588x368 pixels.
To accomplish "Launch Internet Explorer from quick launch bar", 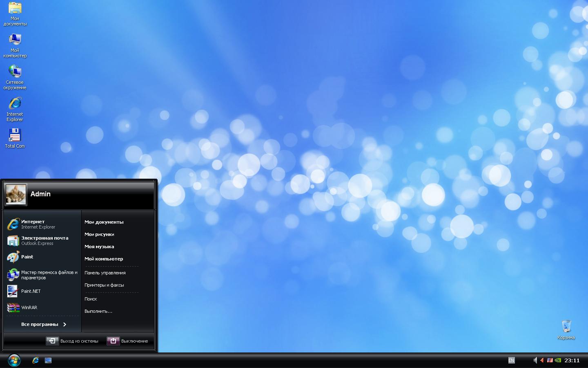I will pyautogui.click(x=36, y=360).
